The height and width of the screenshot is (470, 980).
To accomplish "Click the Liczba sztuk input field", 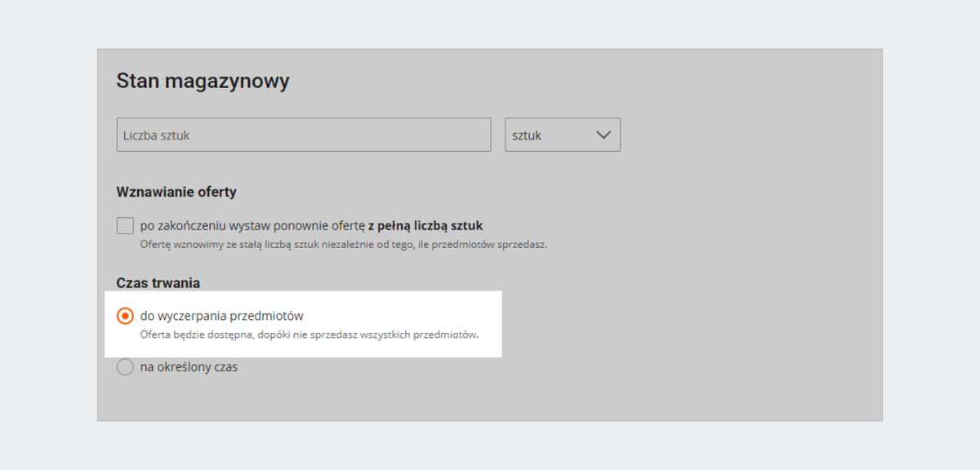I will tap(304, 135).
